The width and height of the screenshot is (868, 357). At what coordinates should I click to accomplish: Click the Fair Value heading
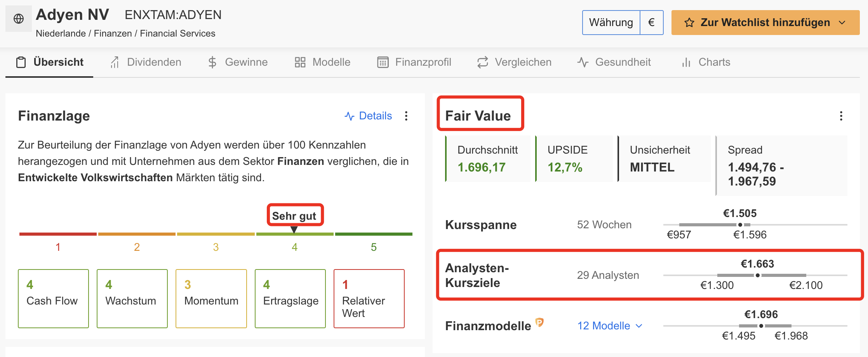[478, 116]
